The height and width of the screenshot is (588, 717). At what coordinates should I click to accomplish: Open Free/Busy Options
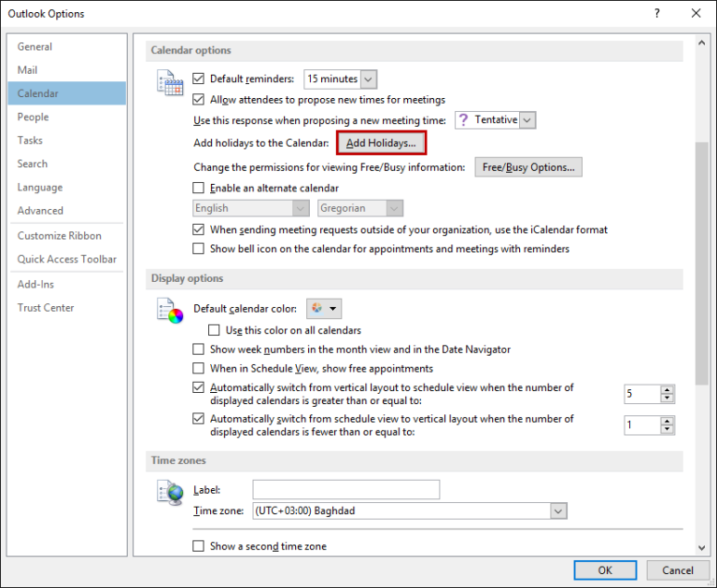[528, 167]
